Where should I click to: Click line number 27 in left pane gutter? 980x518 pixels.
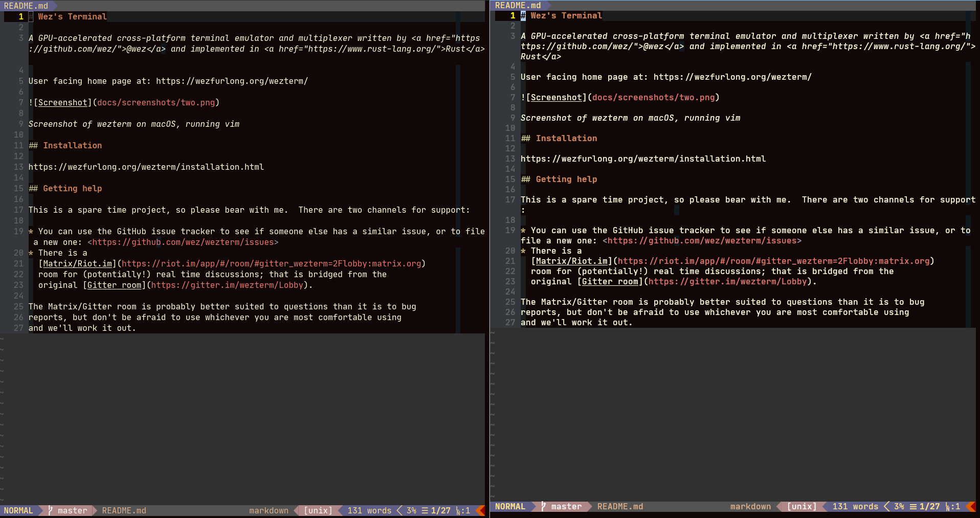18,328
